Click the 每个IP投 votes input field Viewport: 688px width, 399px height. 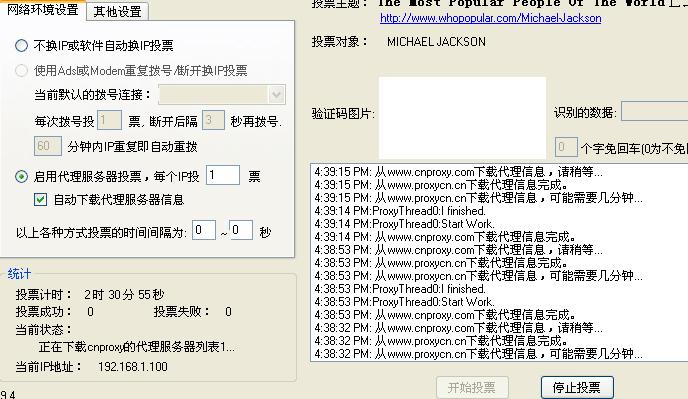pyautogui.click(x=223, y=175)
